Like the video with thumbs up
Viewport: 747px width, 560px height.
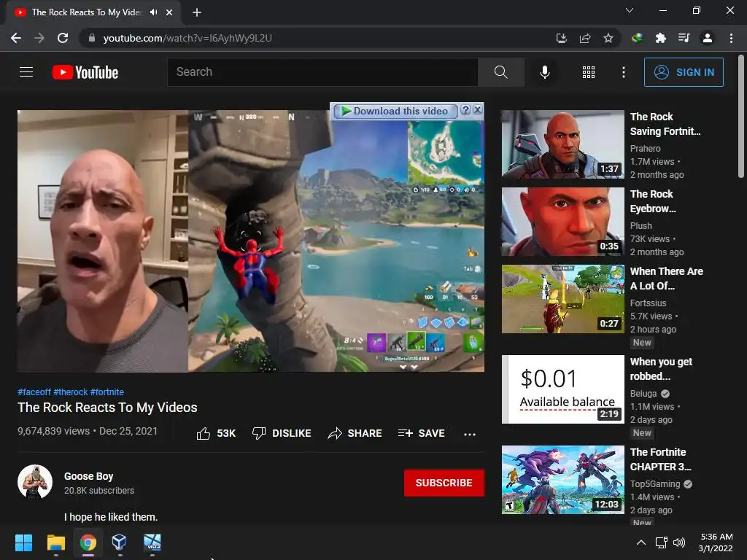(216, 433)
